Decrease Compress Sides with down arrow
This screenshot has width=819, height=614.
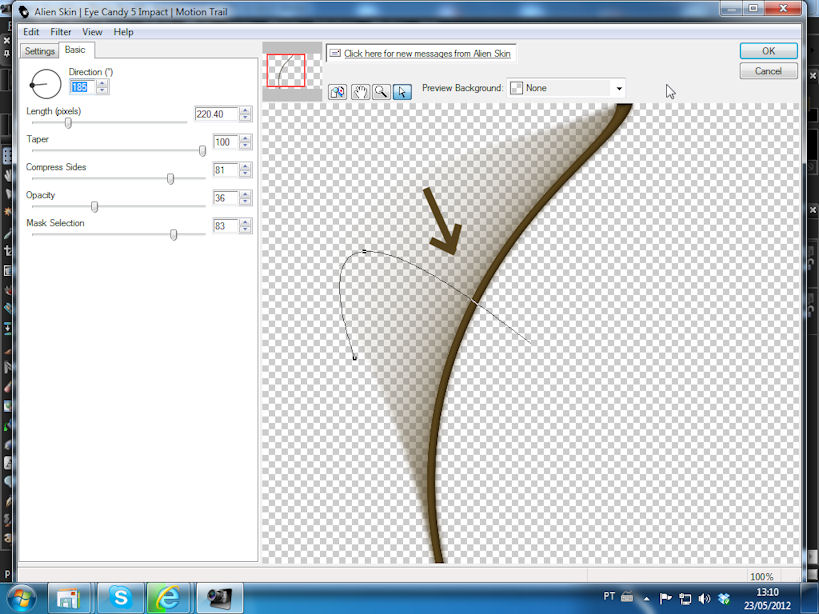coord(245,173)
